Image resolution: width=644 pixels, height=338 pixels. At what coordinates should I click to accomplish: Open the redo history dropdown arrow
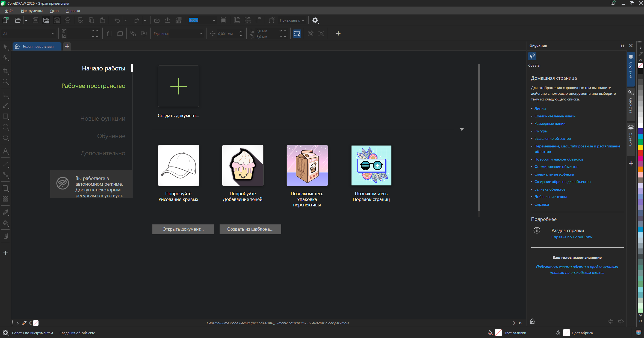(x=145, y=20)
